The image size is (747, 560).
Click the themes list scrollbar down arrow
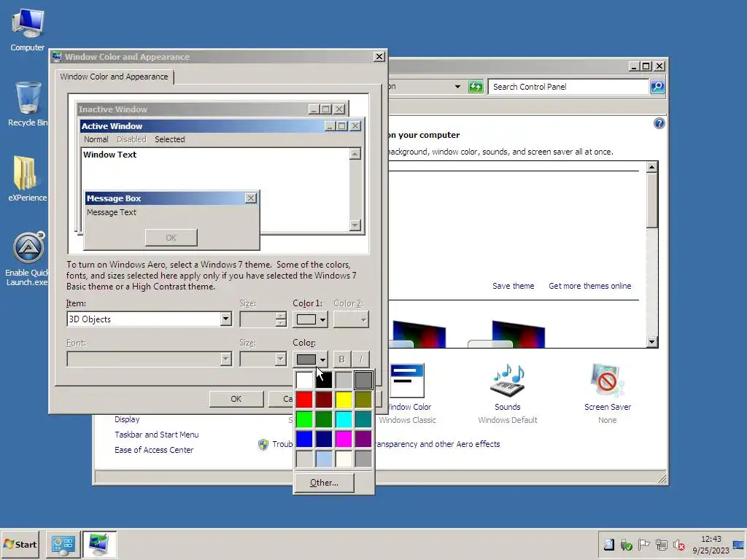pos(651,341)
